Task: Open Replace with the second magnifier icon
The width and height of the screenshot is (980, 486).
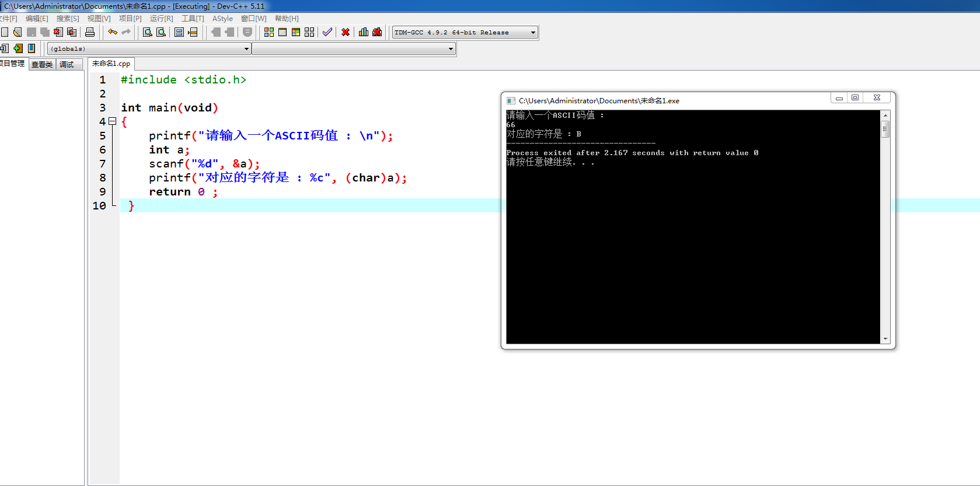Action: 161,32
